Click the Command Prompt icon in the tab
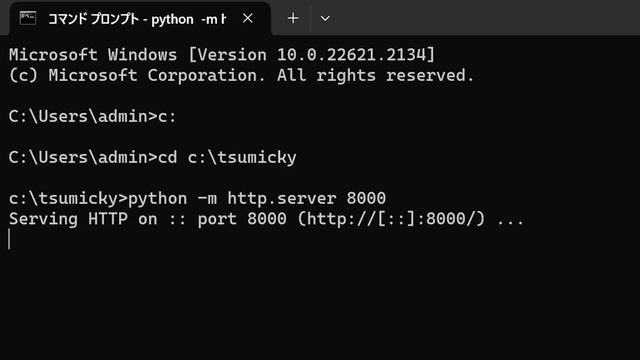 coord(28,18)
